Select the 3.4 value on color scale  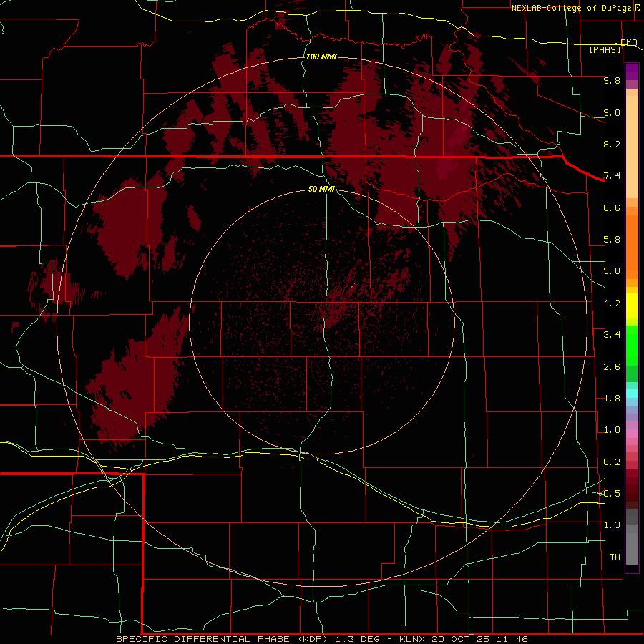tap(612, 335)
